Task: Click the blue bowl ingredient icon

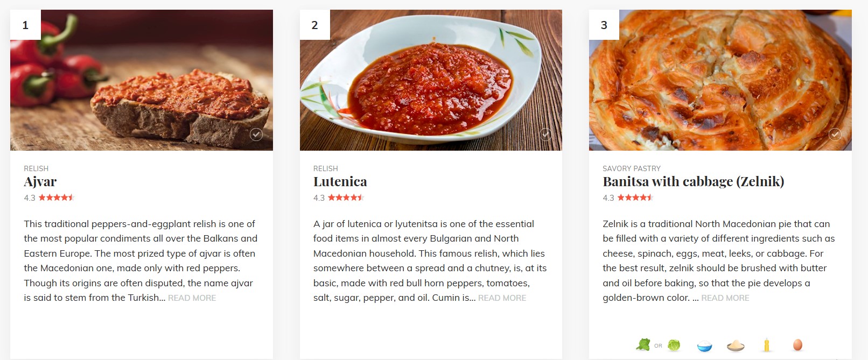Action: 704,345
